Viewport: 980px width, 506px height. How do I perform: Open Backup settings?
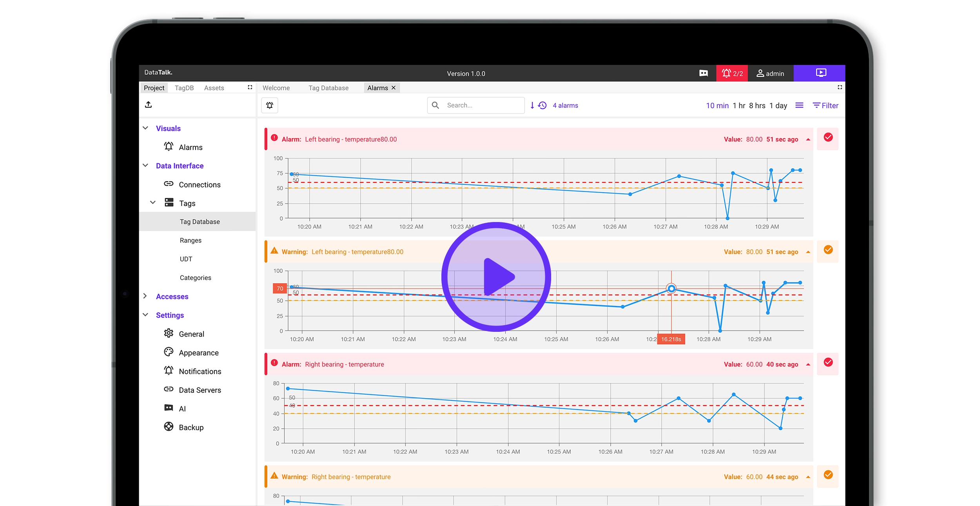(183, 427)
